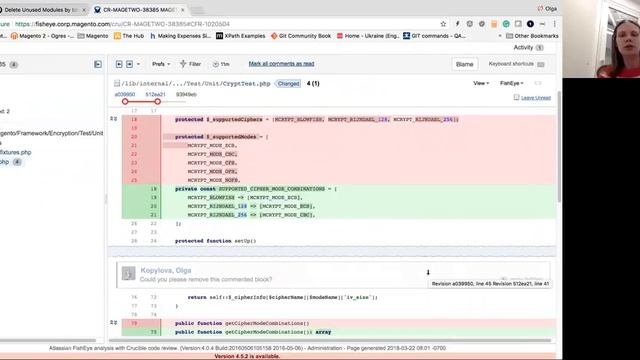Open the Filter tool

[x=191, y=64]
